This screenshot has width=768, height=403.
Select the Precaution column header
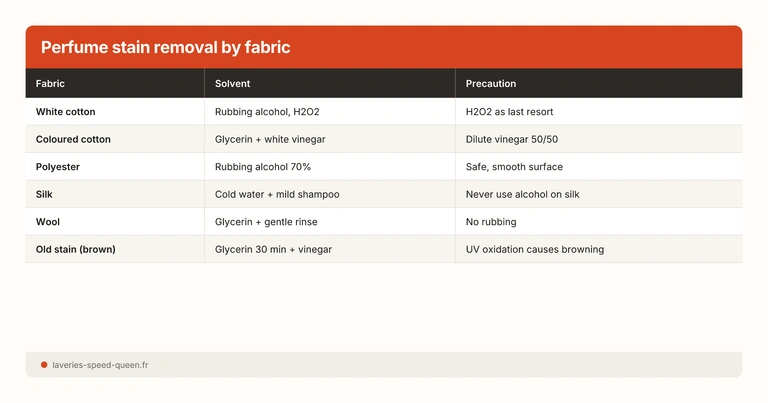[491, 83]
